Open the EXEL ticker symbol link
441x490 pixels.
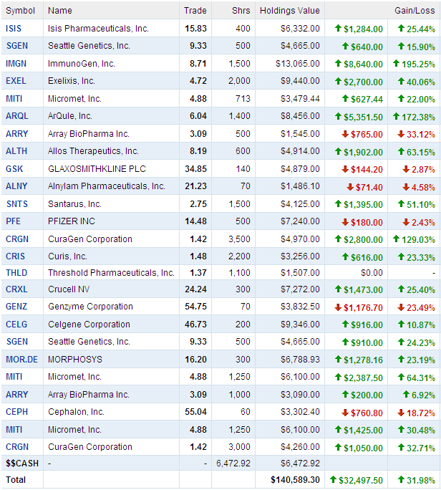tap(16, 81)
